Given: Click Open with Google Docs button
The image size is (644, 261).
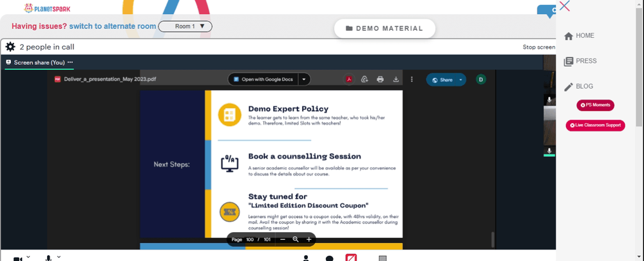Looking at the screenshot, I should [x=263, y=80].
